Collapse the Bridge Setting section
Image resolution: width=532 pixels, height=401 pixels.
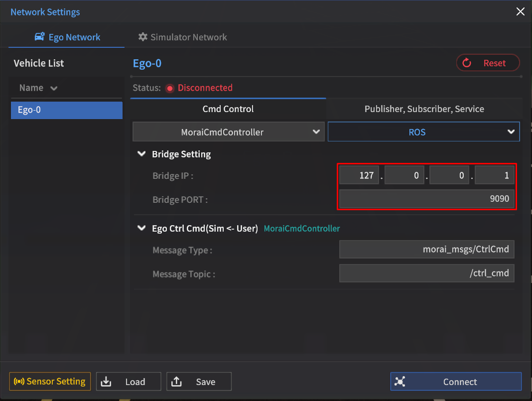(x=141, y=154)
